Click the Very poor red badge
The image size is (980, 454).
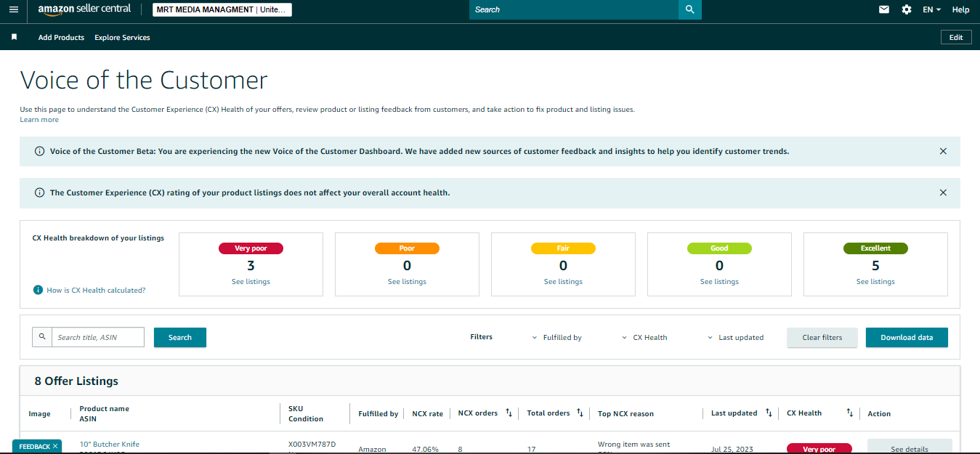coord(251,248)
